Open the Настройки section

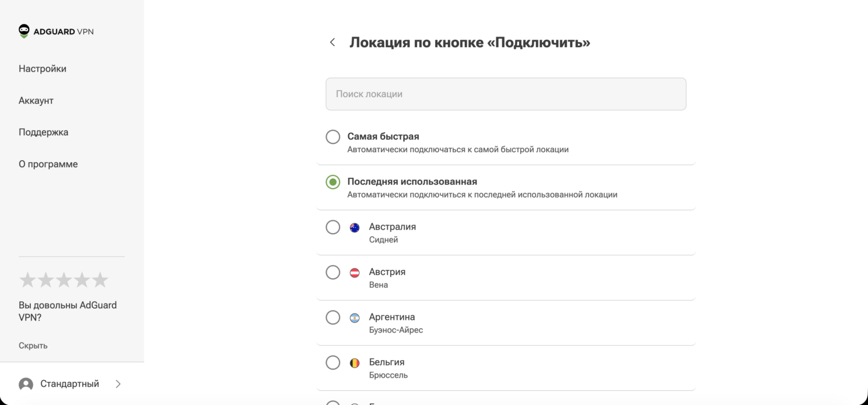click(43, 69)
